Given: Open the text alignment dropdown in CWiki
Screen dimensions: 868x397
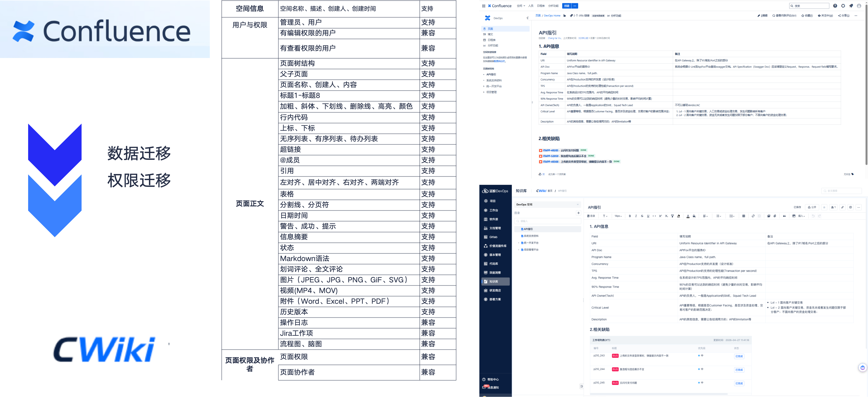Looking at the screenshot, I should (x=705, y=216).
